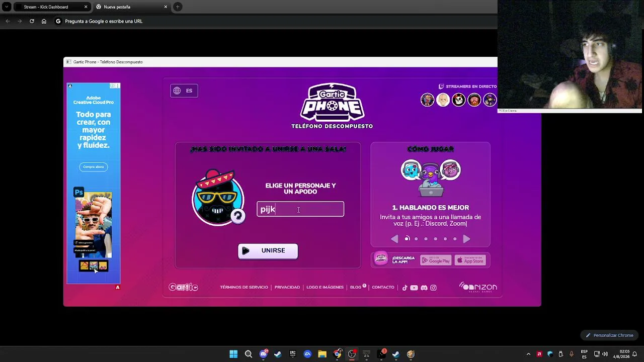Image resolution: width=644 pixels, height=362 pixels.
Task: Click the Gartic logo in the footer
Action: 183,287
